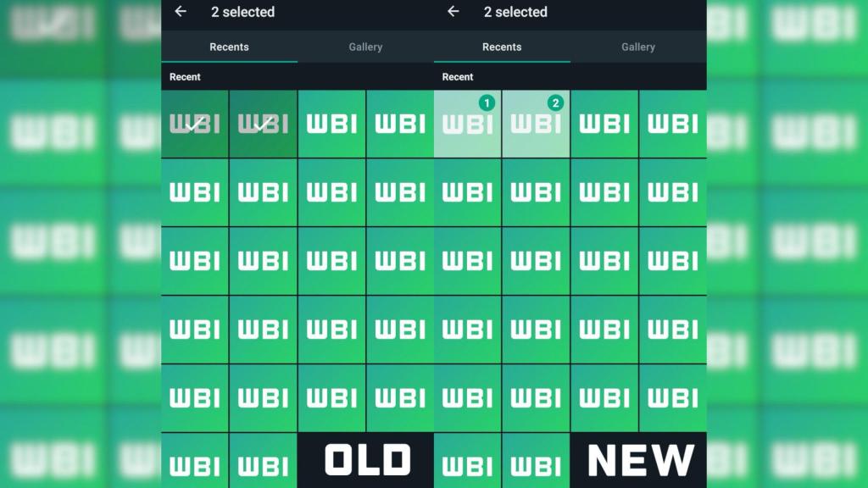The height and width of the screenshot is (488, 868).
Task: Tap back arrow in OLD screen header
Action: point(181,11)
